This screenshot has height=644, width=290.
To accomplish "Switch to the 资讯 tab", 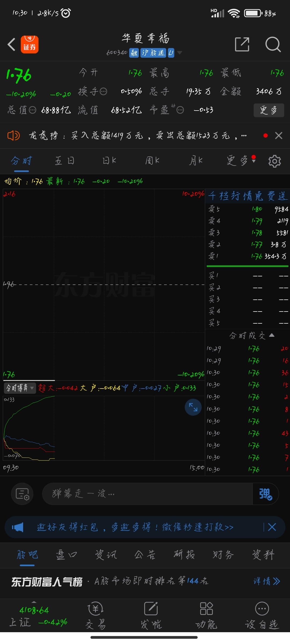I will (106, 555).
